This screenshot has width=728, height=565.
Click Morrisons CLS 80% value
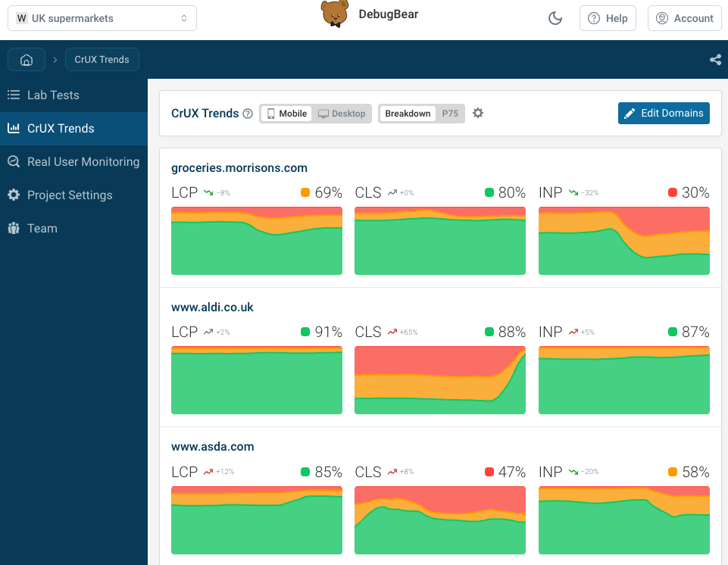[x=511, y=192]
